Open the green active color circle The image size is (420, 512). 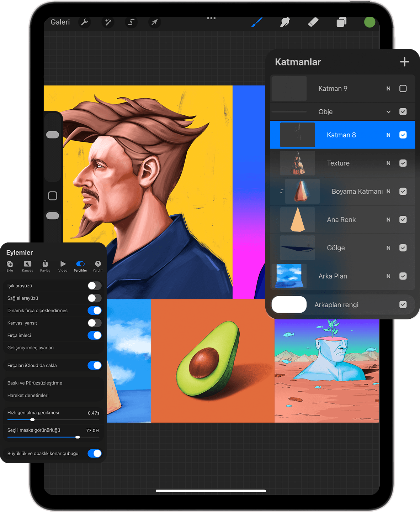tap(370, 22)
